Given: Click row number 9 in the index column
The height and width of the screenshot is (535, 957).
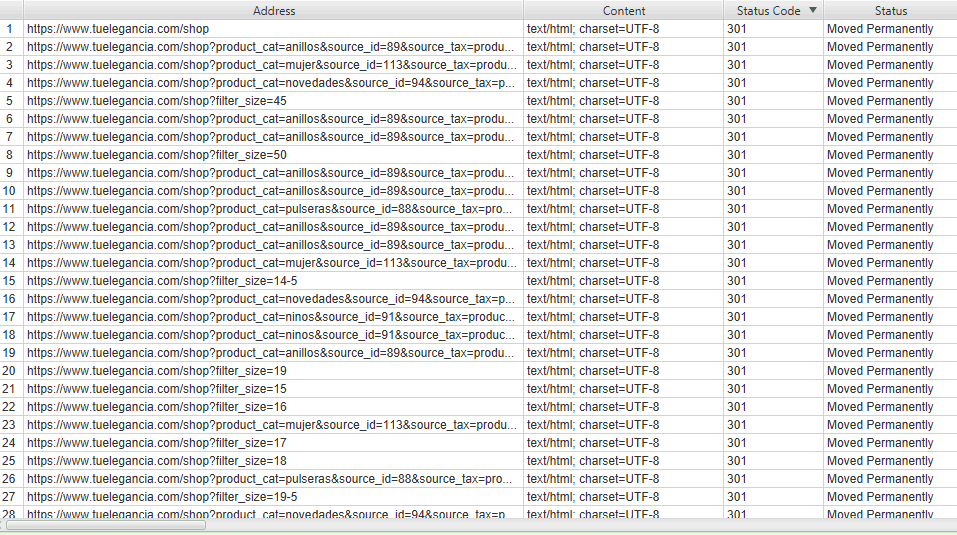Looking at the screenshot, I should point(9,173).
